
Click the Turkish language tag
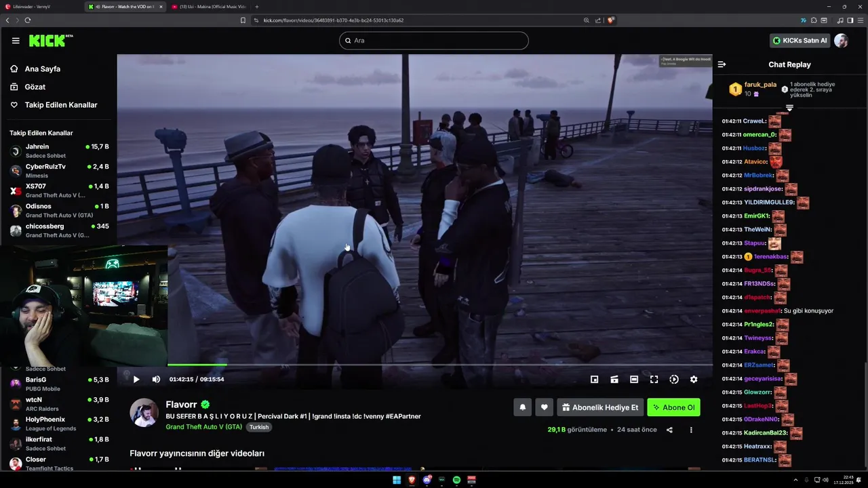pyautogui.click(x=259, y=427)
